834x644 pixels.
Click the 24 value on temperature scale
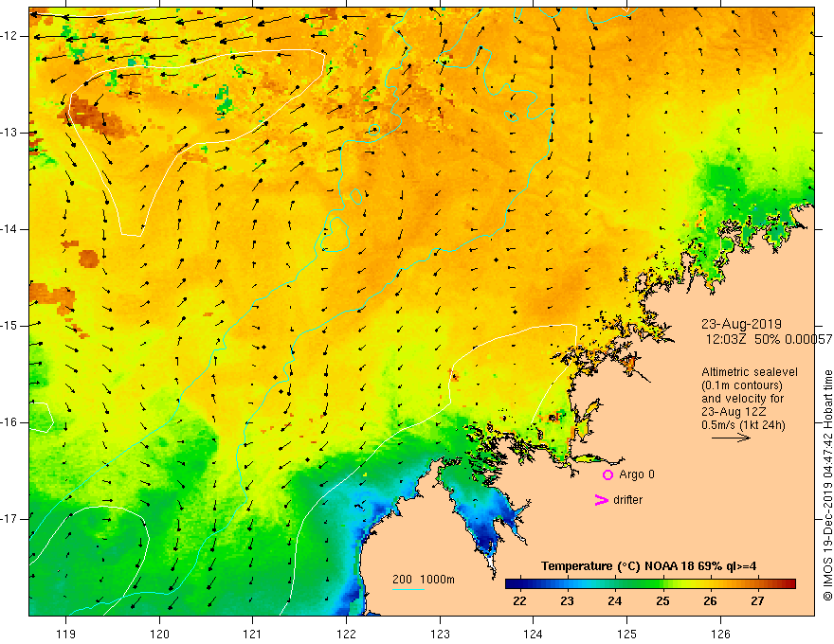click(x=614, y=601)
